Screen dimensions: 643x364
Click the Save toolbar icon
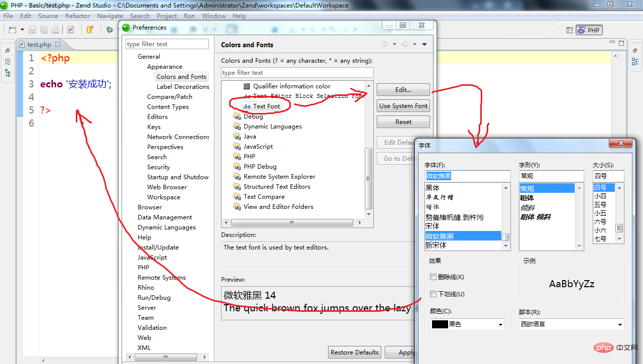tap(32, 30)
